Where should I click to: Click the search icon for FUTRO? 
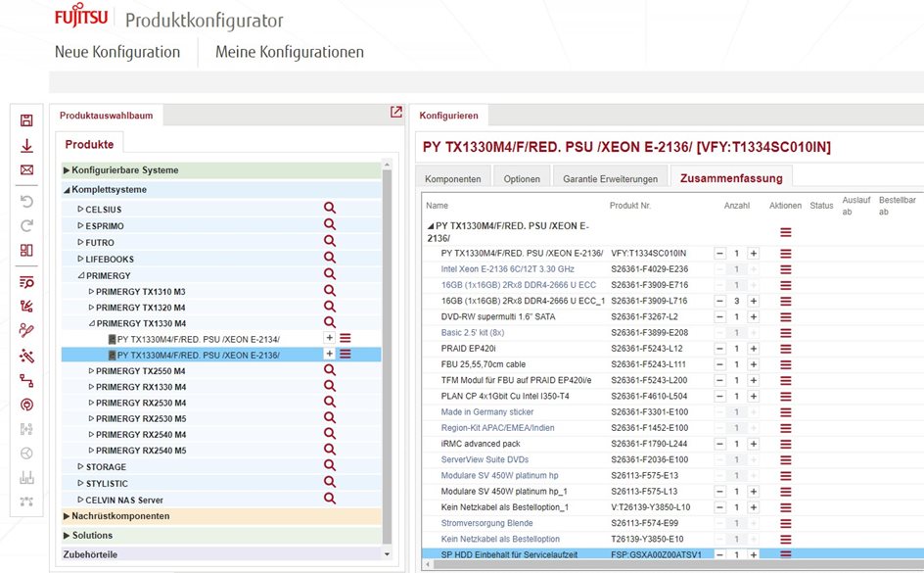330,241
